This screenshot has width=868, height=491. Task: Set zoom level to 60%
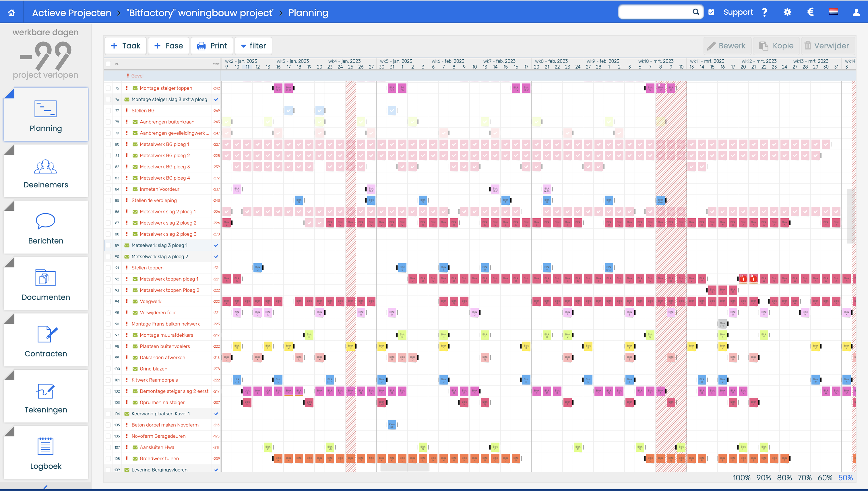coord(825,478)
